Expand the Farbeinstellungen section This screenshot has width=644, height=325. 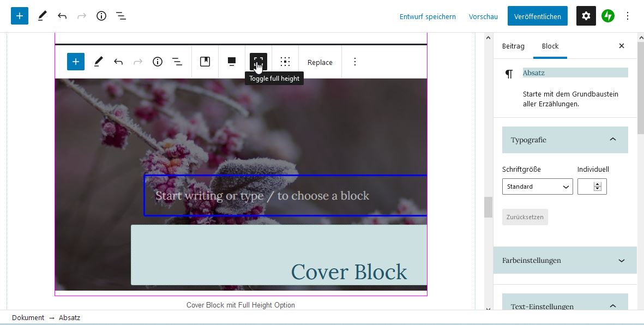[x=565, y=260]
